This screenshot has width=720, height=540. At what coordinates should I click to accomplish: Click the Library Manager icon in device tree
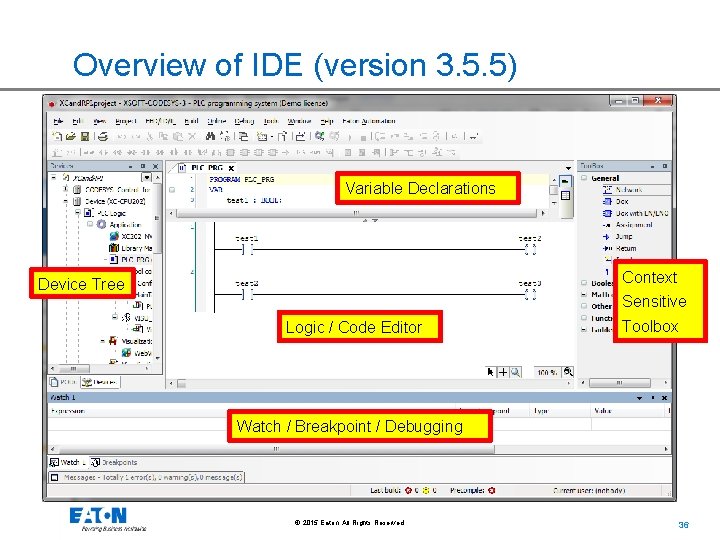point(114,248)
